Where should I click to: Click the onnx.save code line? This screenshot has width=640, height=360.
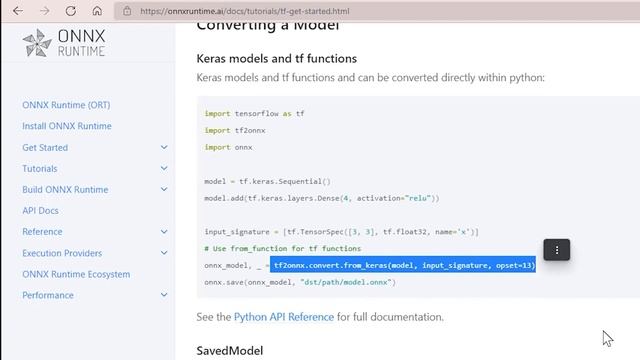pyautogui.click(x=300, y=282)
